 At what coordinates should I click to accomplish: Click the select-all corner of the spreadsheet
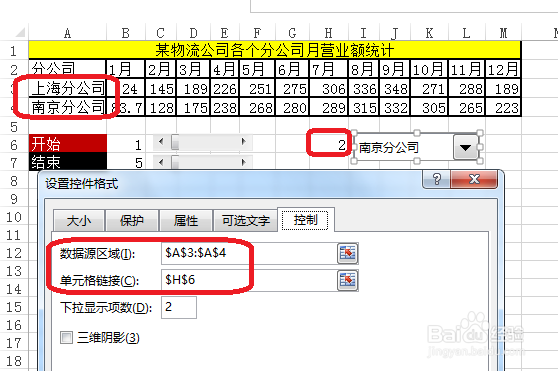click(20, 33)
